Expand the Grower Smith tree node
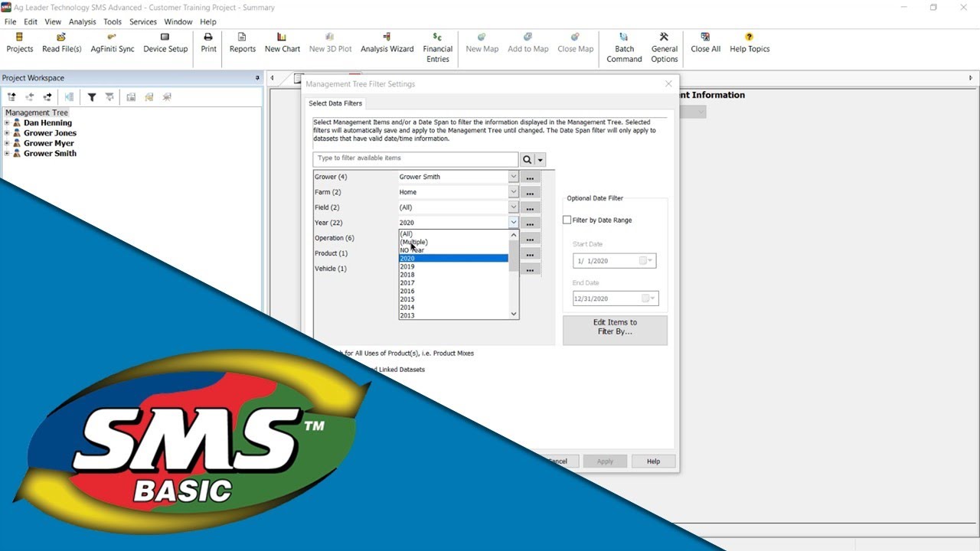The image size is (980, 551). (x=7, y=153)
